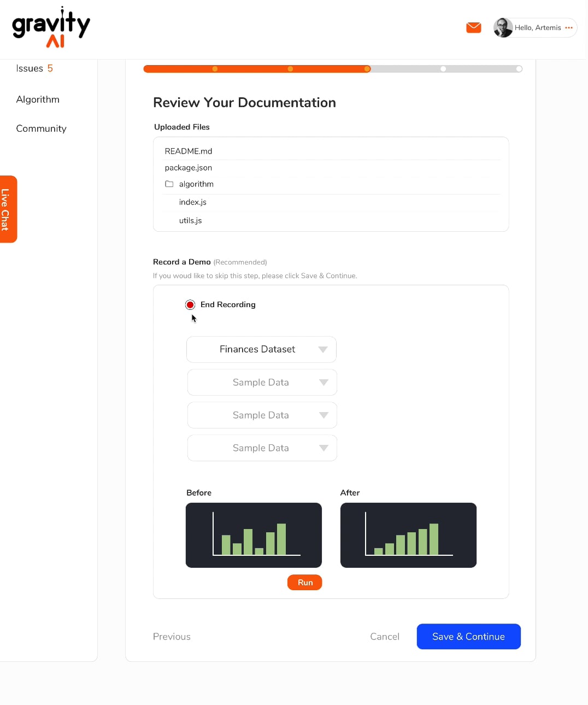The height and width of the screenshot is (705, 588).
Task: Click the After chart thumbnail
Action: point(408,535)
